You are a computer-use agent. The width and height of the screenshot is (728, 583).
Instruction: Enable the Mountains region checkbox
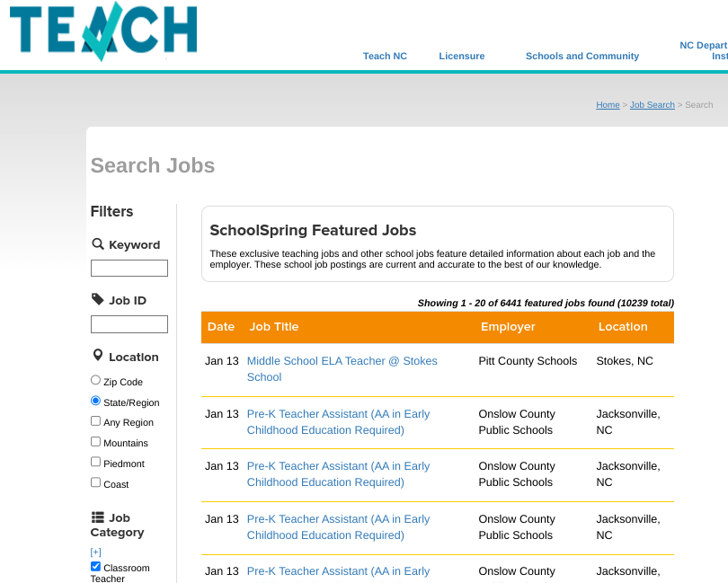(x=95, y=442)
